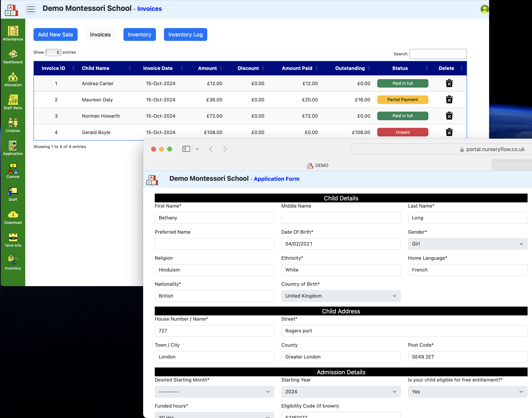Open the Show entries dropdown
Screen dimensions: 532x418
(53, 52)
